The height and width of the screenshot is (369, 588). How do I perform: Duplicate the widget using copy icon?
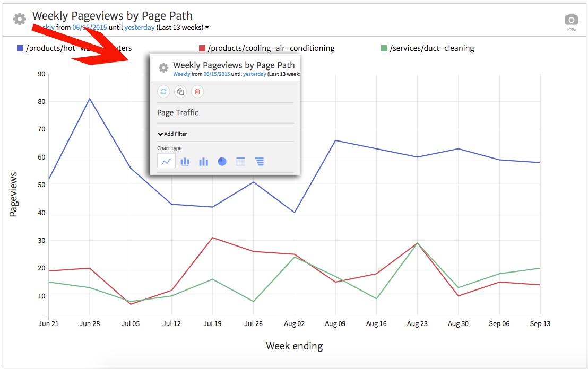click(180, 92)
